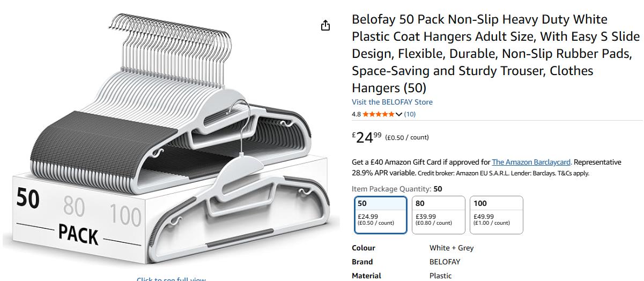The width and height of the screenshot is (644, 281).
Task: Pick the 100 pack at £49.99
Action: pyautogui.click(x=496, y=215)
